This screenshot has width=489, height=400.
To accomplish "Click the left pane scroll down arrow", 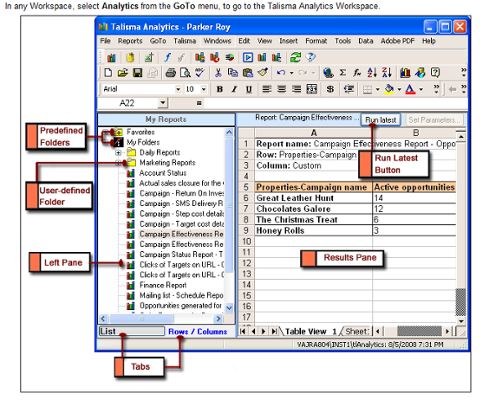I will [229, 308].
